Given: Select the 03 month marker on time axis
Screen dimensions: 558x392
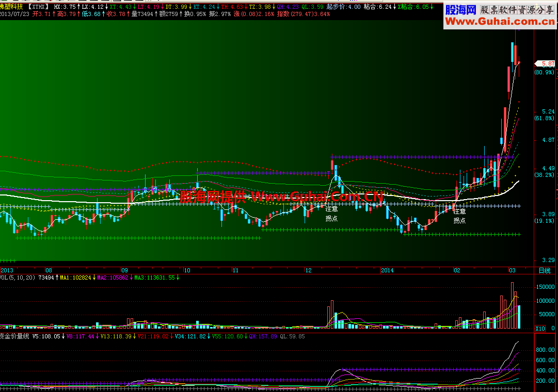Looking at the screenshot, I should [512, 270].
